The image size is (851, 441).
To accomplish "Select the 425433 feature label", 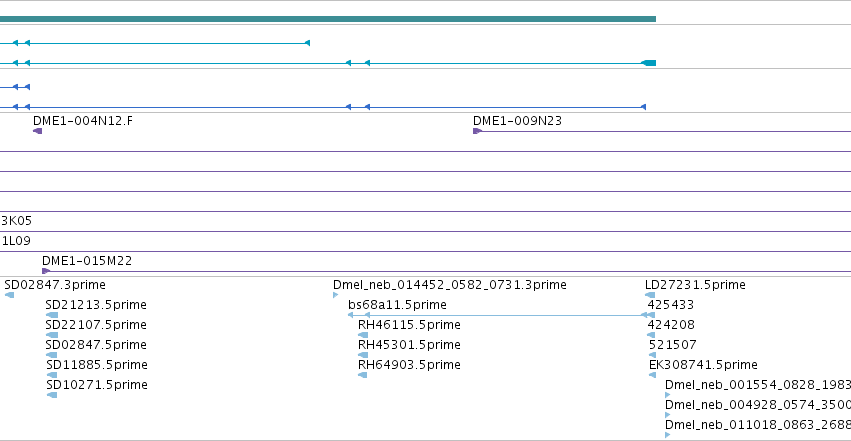I will (x=671, y=304).
